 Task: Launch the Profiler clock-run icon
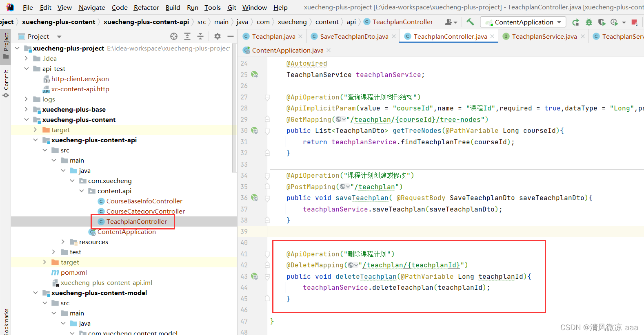pos(614,22)
